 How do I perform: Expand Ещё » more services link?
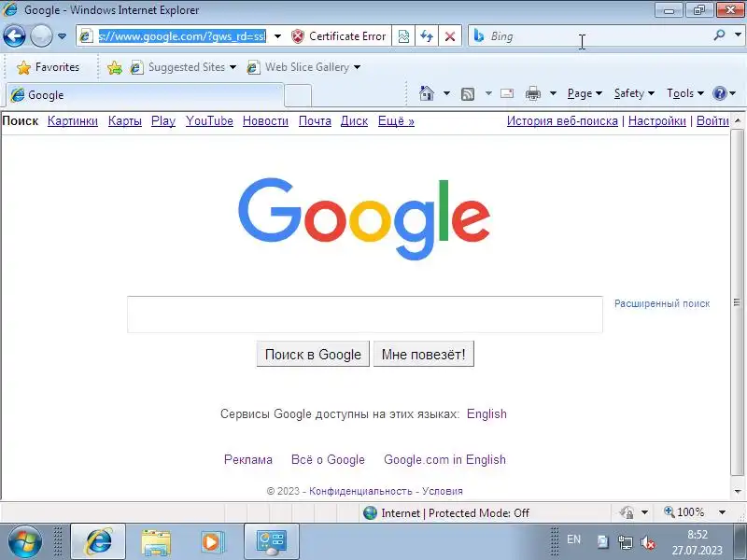point(396,121)
